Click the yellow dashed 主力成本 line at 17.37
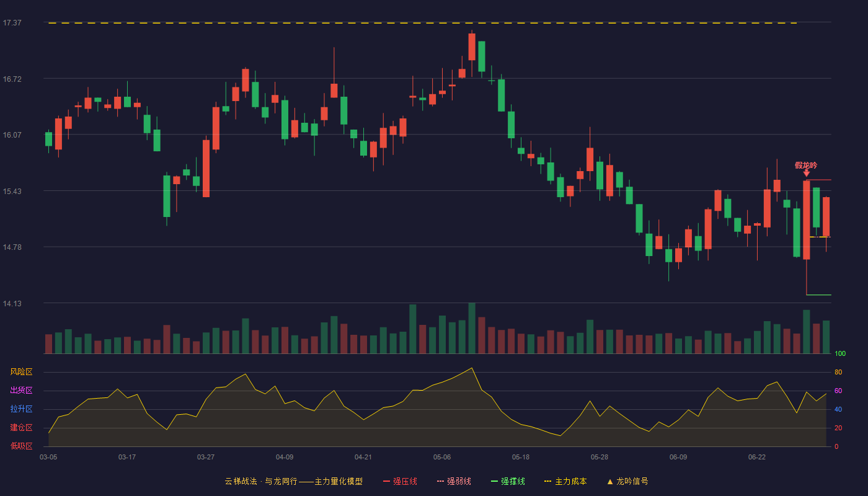868x496 pixels. click(422, 23)
